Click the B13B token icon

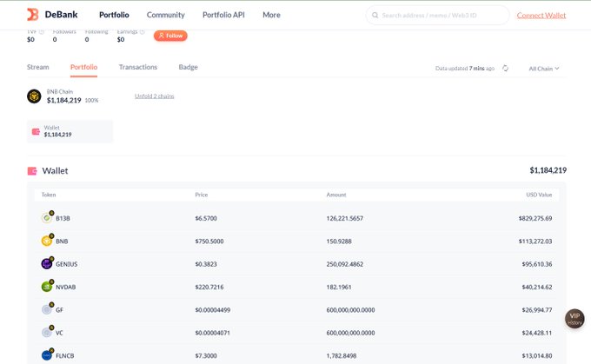[x=47, y=218]
